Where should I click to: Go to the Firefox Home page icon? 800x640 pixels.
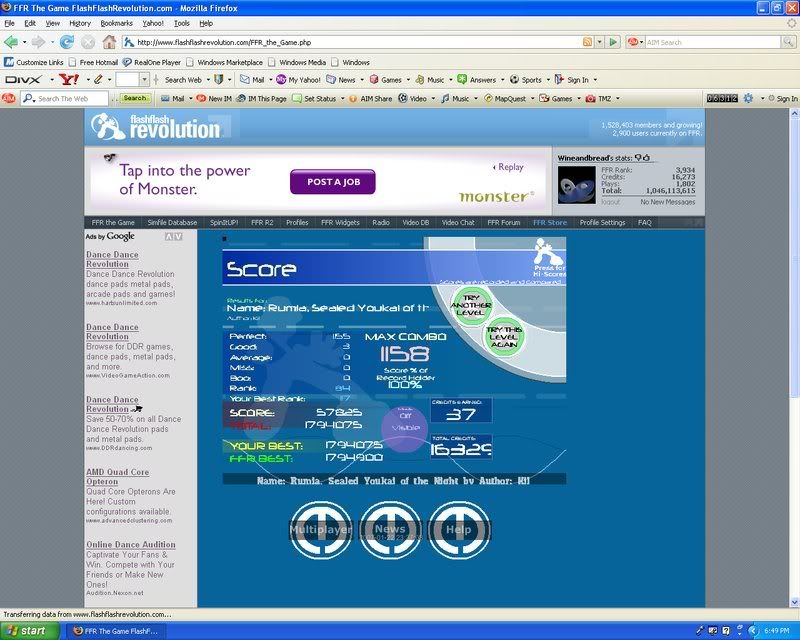pyautogui.click(x=109, y=42)
